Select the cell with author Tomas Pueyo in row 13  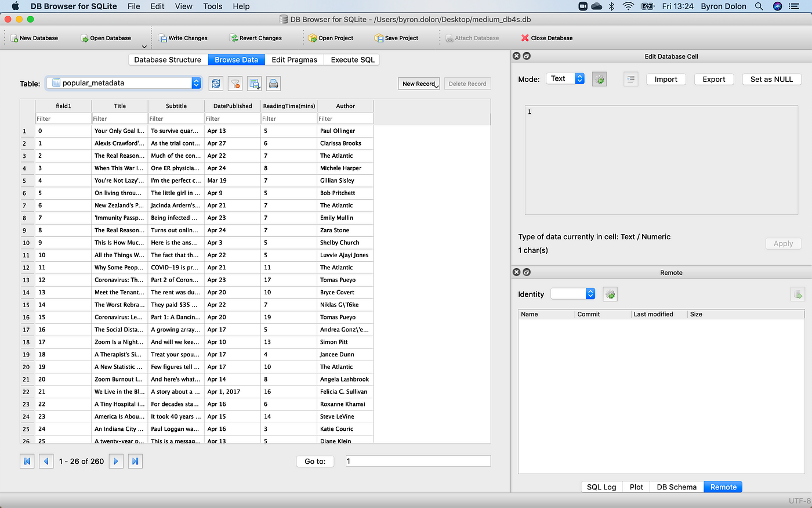[x=346, y=280]
